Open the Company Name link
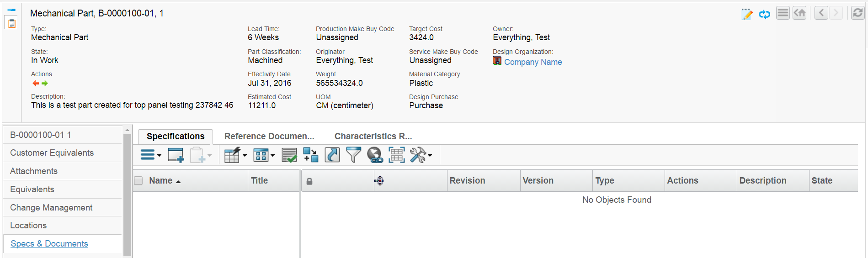The height and width of the screenshot is (258, 868). tap(533, 62)
